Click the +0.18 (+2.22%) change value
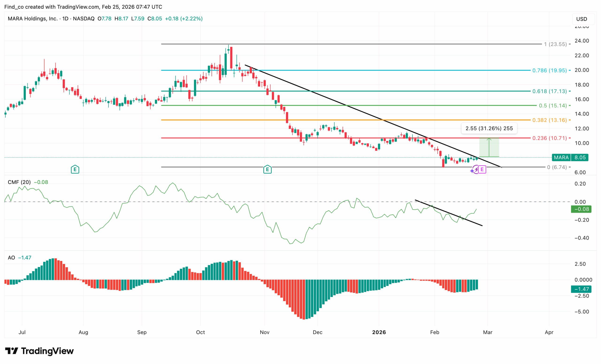Screen dimensions: 601x364 point(184,19)
